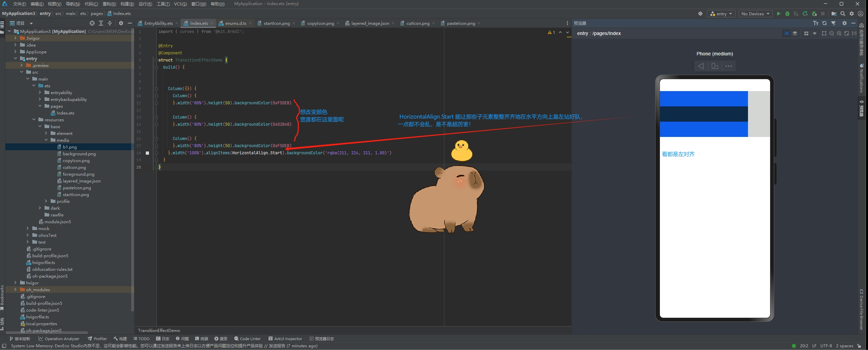This screenshot has height=350, width=868.
Task: Open the No Devices dropdown
Action: pyautogui.click(x=755, y=14)
